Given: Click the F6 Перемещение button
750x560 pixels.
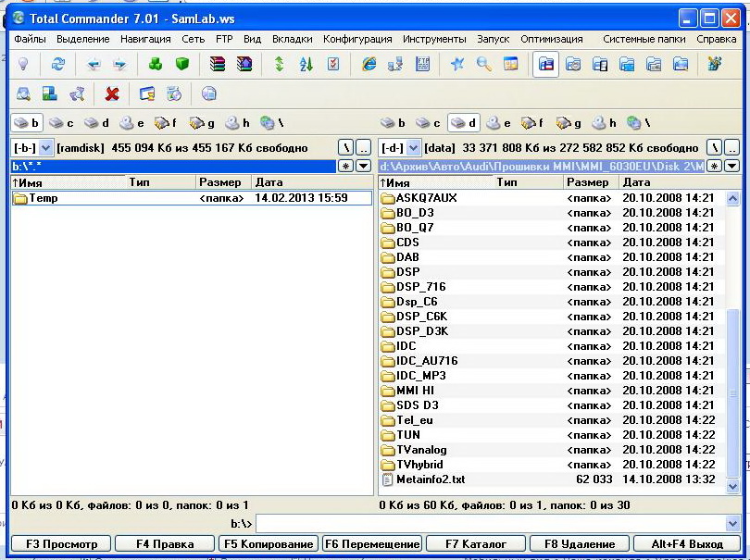Looking at the screenshot, I should coord(372,543).
